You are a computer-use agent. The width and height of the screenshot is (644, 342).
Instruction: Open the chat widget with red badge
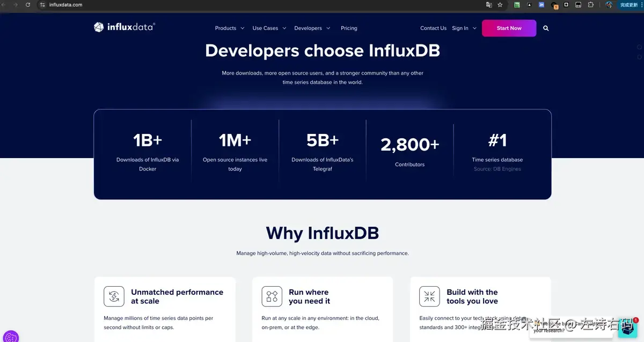click(x=627, y=328)
